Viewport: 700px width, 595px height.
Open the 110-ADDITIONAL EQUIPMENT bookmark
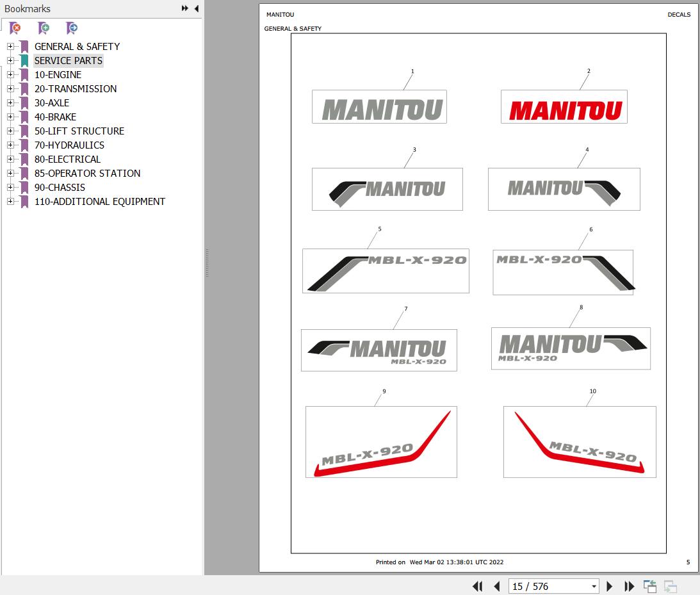(100, 202)
